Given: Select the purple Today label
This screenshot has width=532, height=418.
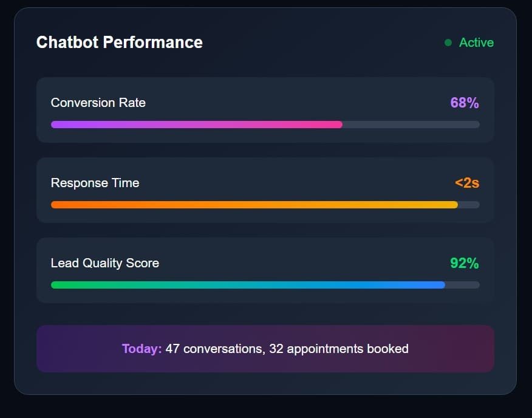Looking at the screenshot, I should (141, 348).
